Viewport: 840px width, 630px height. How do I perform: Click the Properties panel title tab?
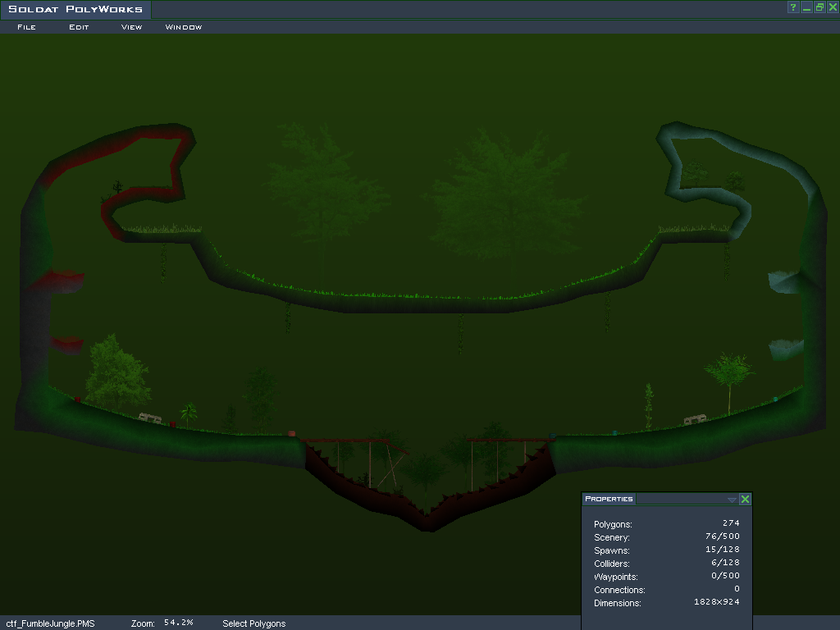[x=609, y=499]
